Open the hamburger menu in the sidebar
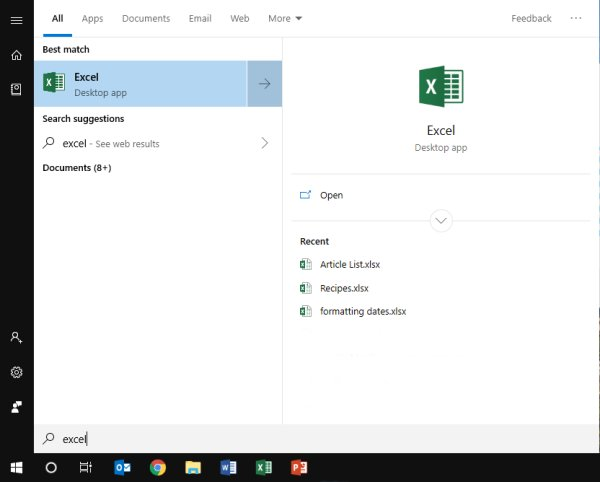The height and width of the screenshot is (482, 600). point(16,20)
